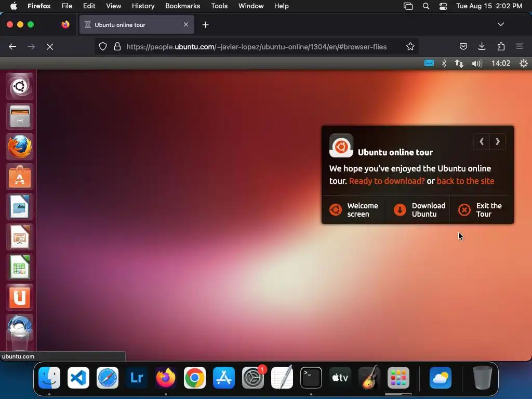This screenshot has width=532, height=399.
Task: Open the network arrows indicator
Action: 459,63
